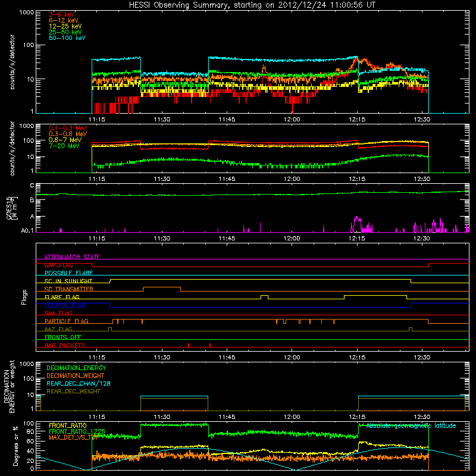Select the BAD_PACKETS label
Viewport: 476px width, 476px height.
[x=65, y=345]
